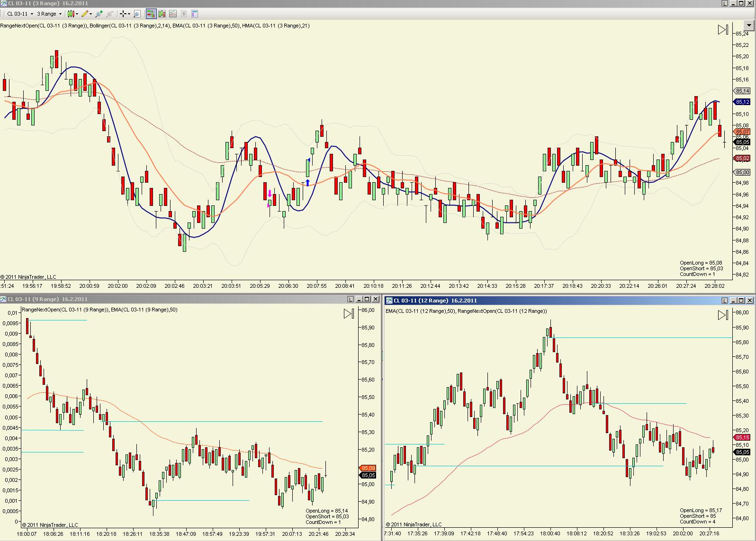Click the OpenShort = 85,03 text in 3 Range chart
Viewport: 756px width, 541px height.
click(701, 268)
